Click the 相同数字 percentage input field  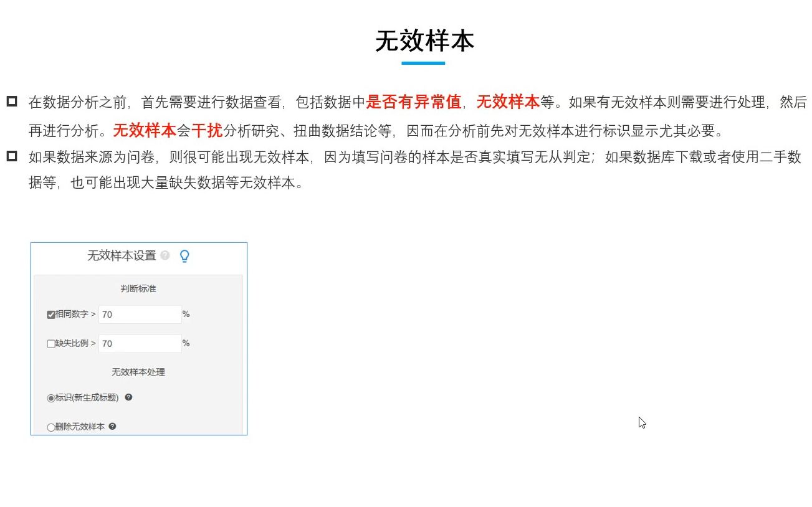click(x=140, y=314)
